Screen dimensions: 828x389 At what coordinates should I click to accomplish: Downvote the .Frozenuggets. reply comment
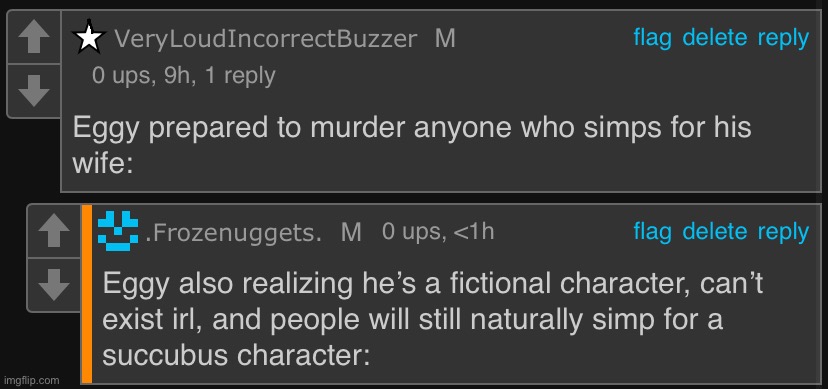pos(54,285)
